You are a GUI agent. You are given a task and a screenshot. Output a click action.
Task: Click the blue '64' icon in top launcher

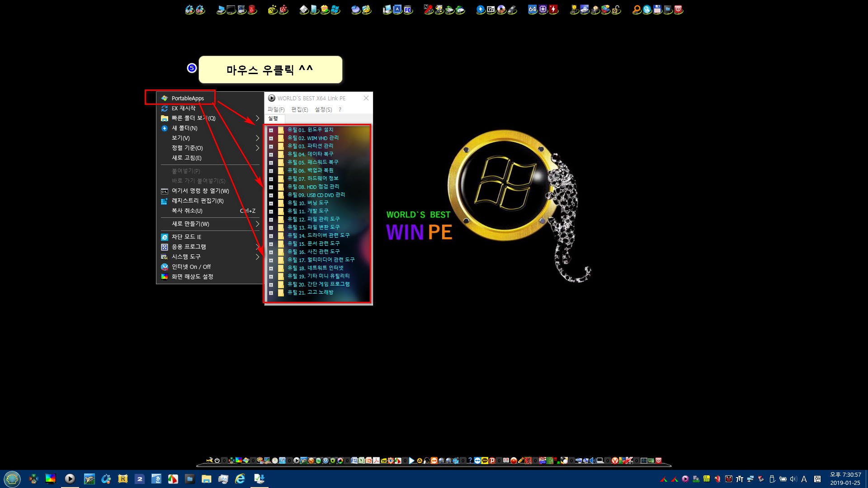pyautogui.click(x=532, y=9)
